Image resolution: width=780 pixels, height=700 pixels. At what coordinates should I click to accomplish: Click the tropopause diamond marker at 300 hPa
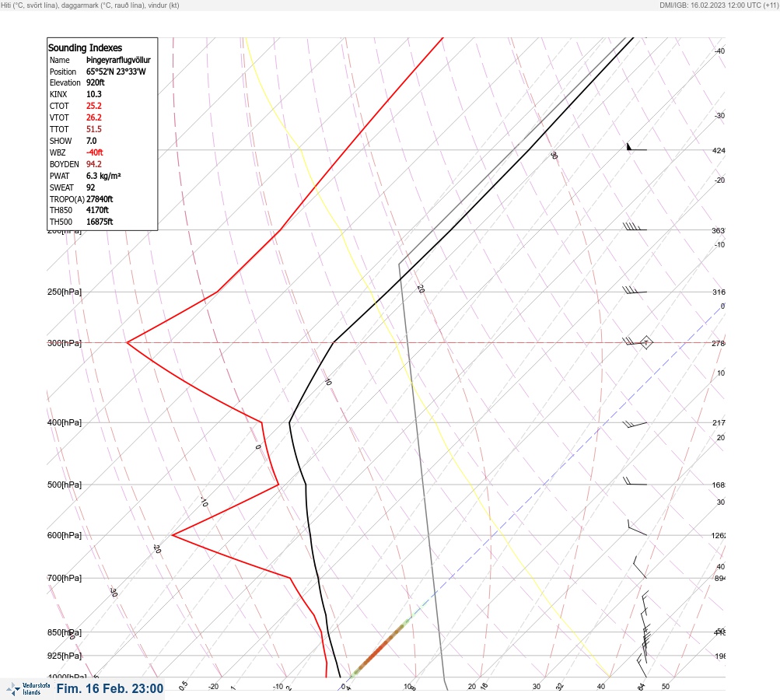645,342
